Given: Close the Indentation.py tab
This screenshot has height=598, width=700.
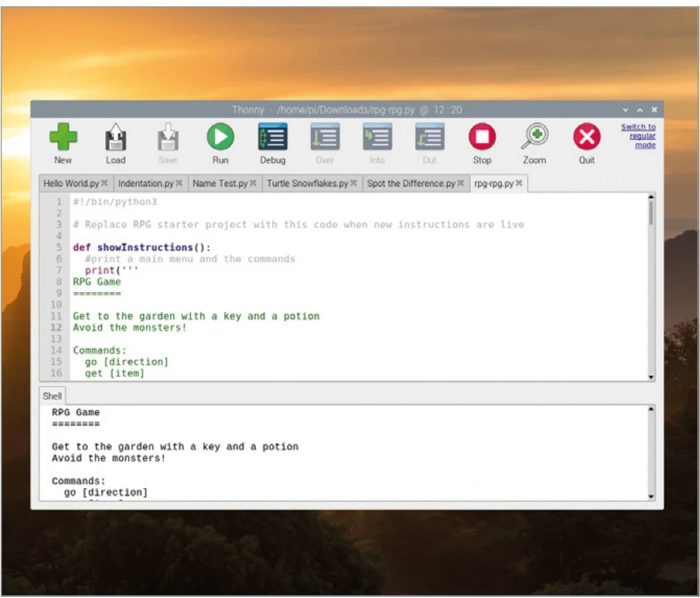Looking at the screenshot, I should point(179,184).
